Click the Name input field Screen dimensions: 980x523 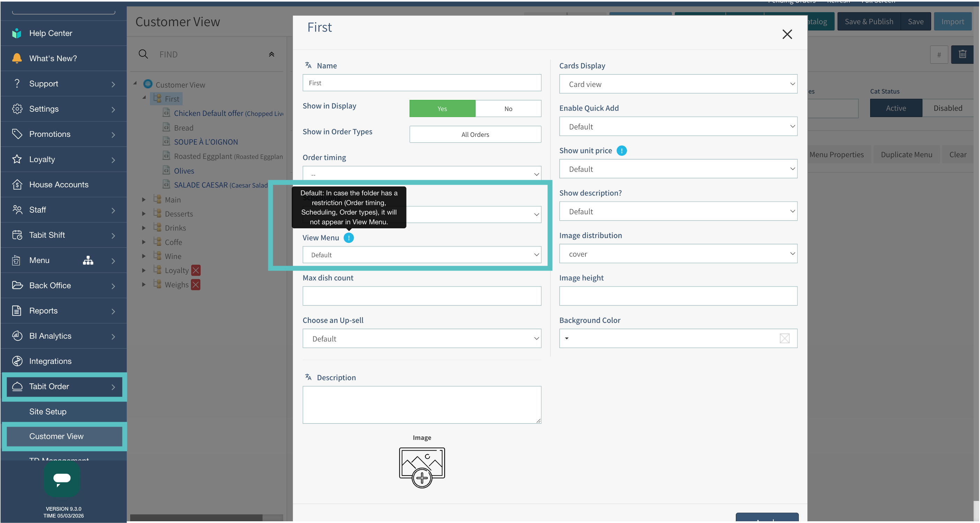point(422,83)
